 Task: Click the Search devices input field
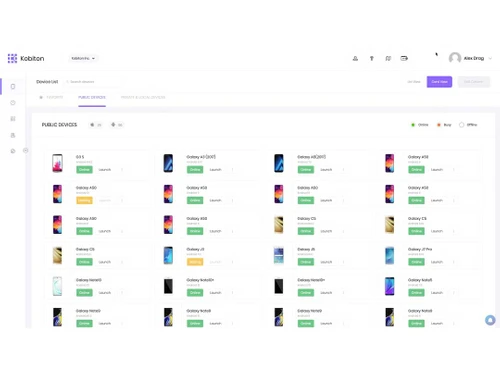(92, 82)
